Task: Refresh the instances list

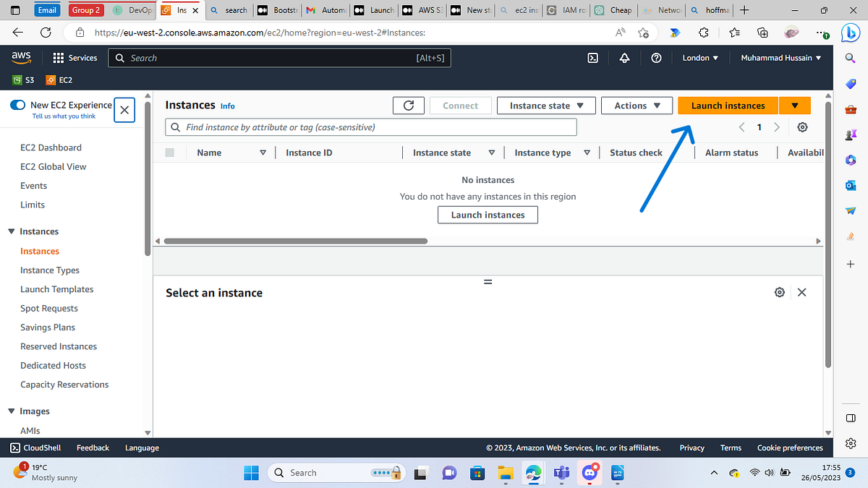Action: [408, 106]
